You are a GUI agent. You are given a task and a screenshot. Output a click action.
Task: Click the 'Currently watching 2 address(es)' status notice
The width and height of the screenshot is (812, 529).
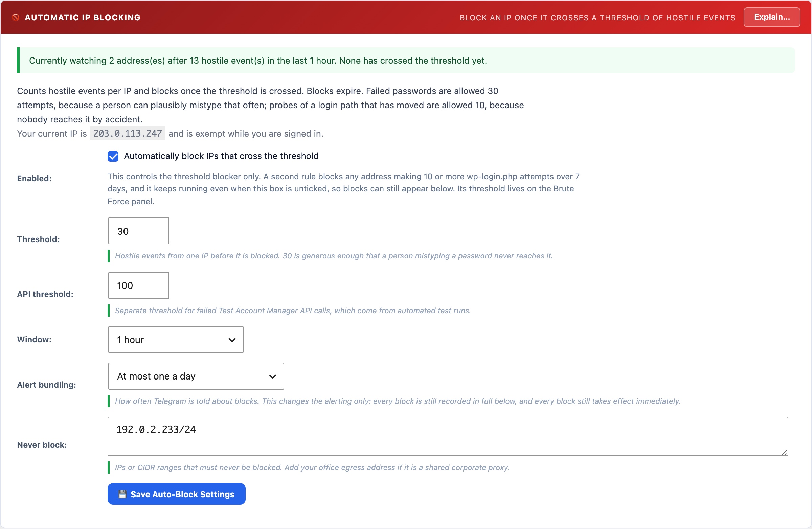(x=406, y=60)
